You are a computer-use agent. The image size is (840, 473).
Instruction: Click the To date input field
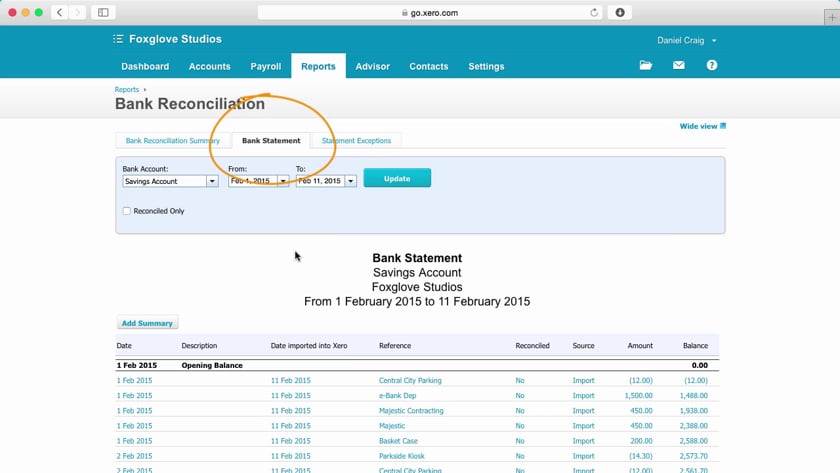(x=320, y=181)
